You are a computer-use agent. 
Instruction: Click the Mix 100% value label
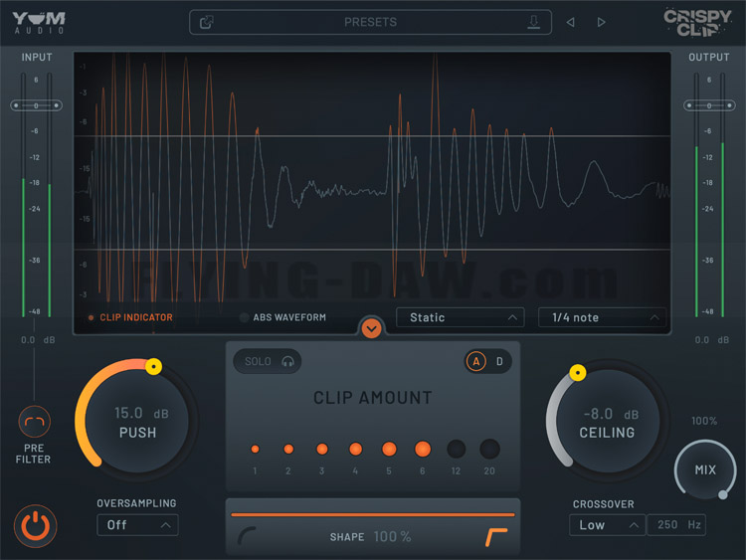pos(704,421)
